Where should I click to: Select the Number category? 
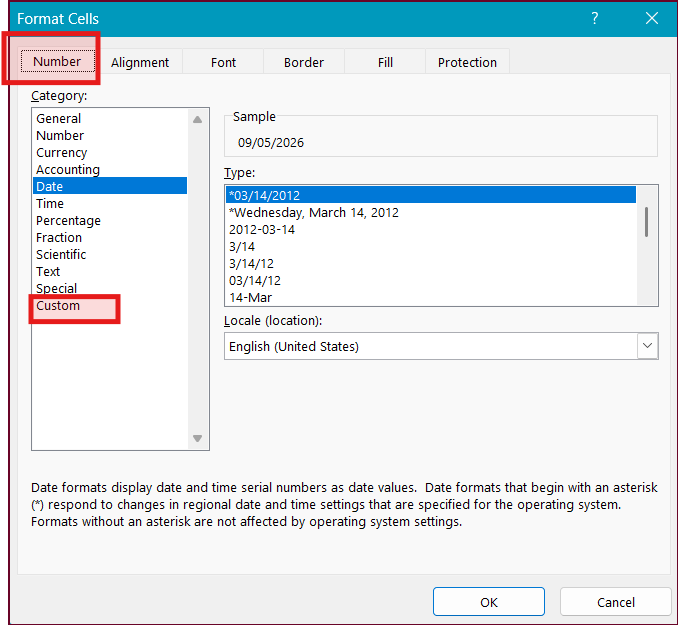(110, 135)
